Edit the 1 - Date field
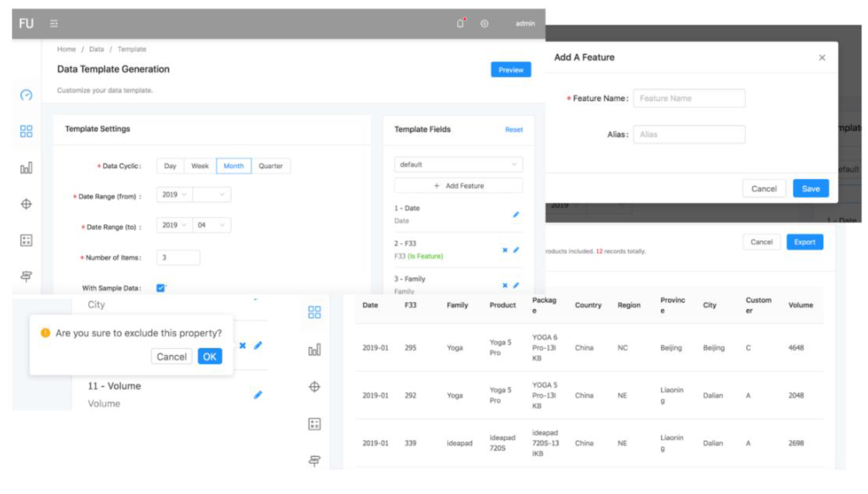Screen dimensions: 868x494 coord(516,214)
